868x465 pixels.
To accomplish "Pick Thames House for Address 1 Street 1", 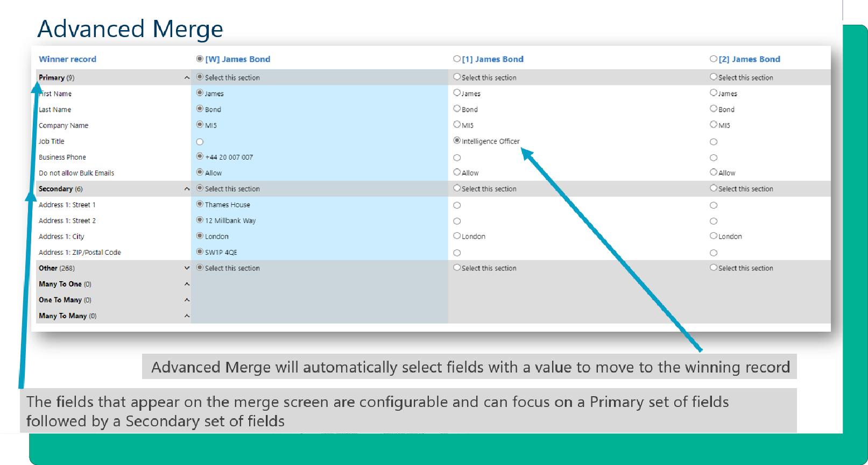I will coord(200,204).
